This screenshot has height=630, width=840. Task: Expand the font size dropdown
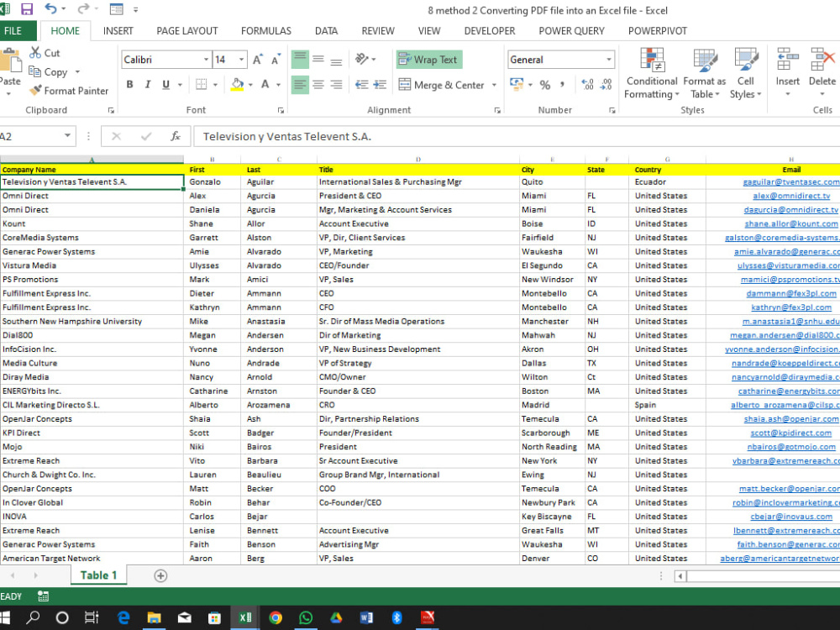(x=242, y=60)
